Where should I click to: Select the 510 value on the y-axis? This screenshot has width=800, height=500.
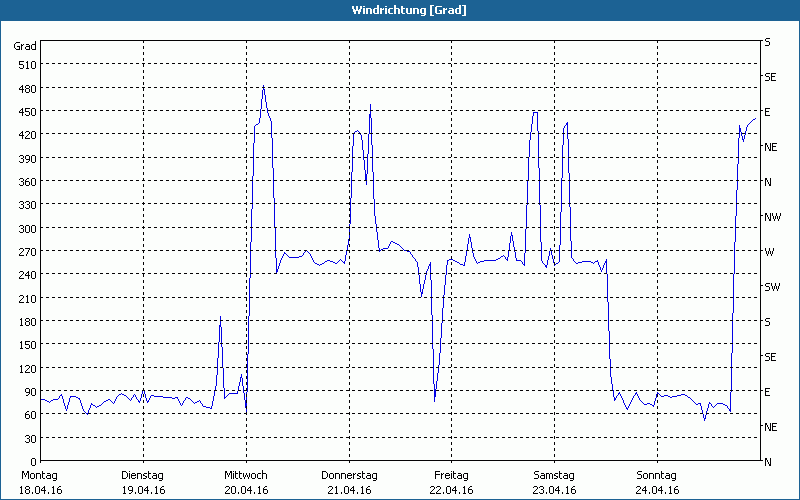click(x=25, y=65)
